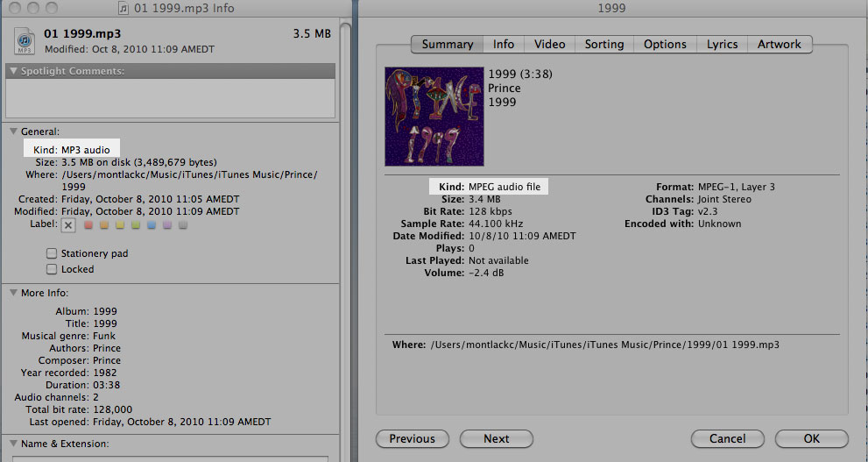Apply the orange label color

click(103, 225)
